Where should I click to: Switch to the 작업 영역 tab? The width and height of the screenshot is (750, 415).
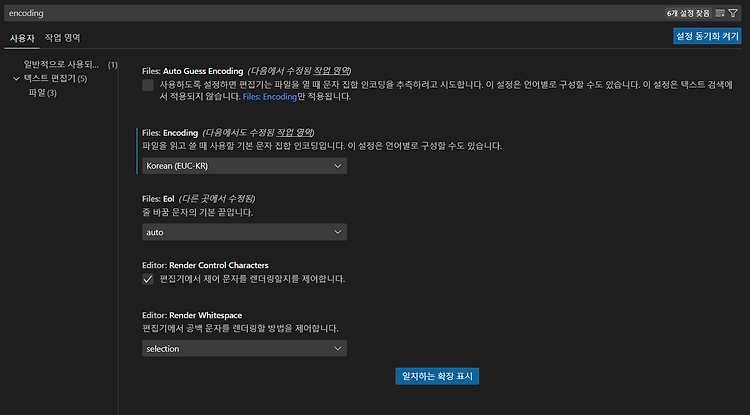tap(63, 38)
